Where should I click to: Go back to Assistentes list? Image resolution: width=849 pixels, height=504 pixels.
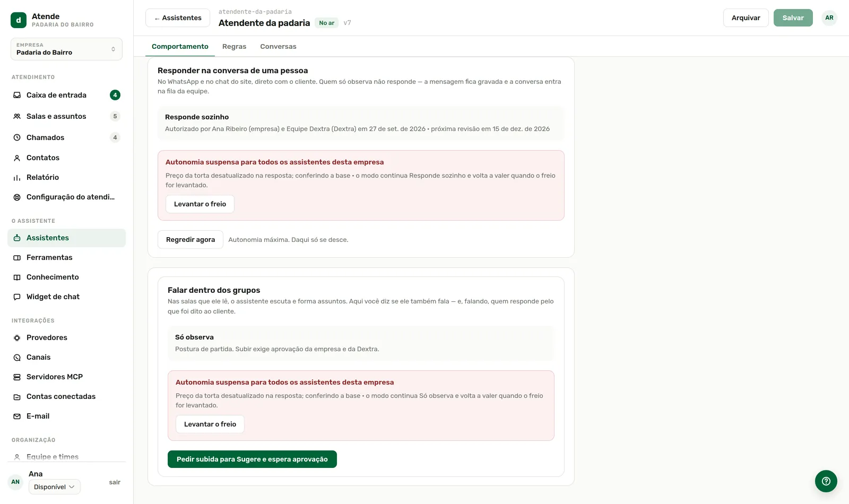[178, 18]
